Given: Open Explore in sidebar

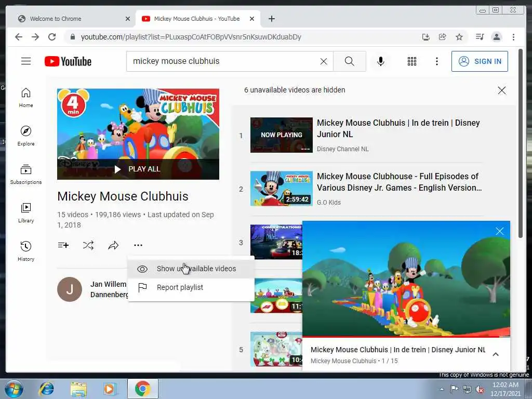Looking at the screenshot, I should [26, 136].
